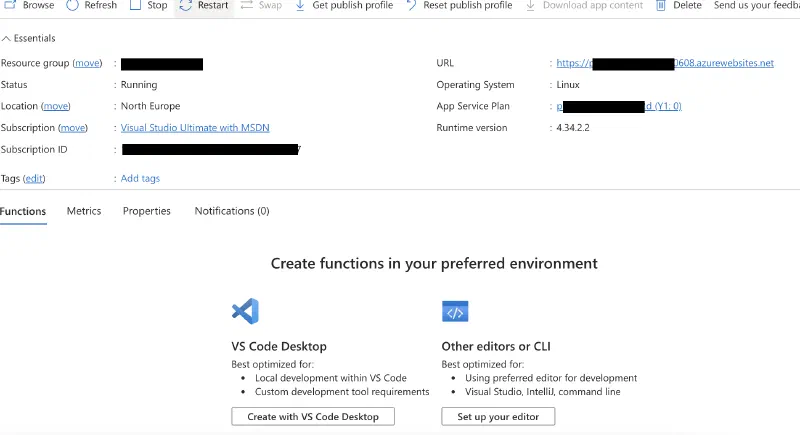Open Visual Studio Ultimate with MSDN subscription
The image size is (800, 435).
pos(195,128)
